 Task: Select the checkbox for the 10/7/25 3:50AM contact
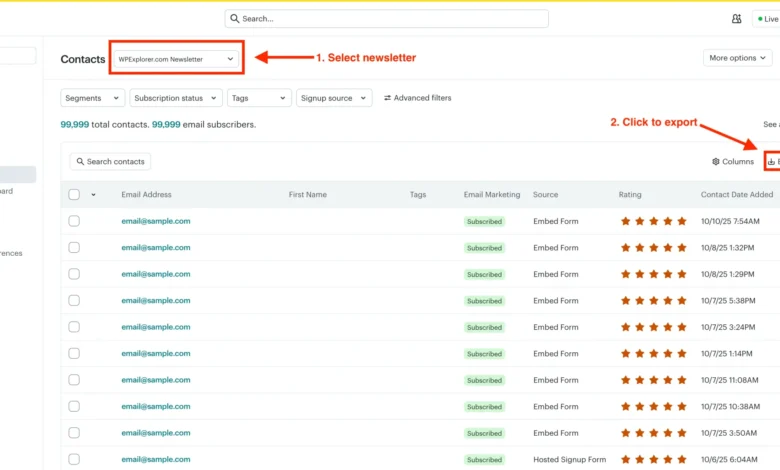74,433
